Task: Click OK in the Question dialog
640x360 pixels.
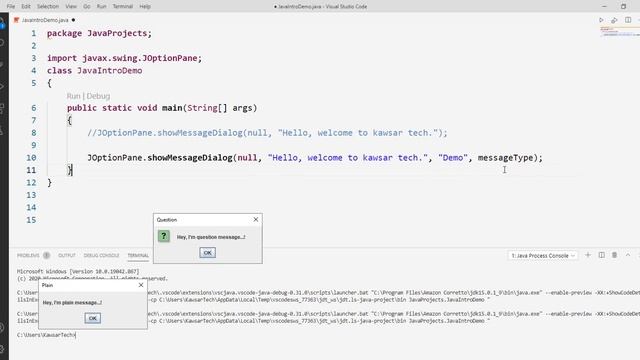Action: pos(207,253)
